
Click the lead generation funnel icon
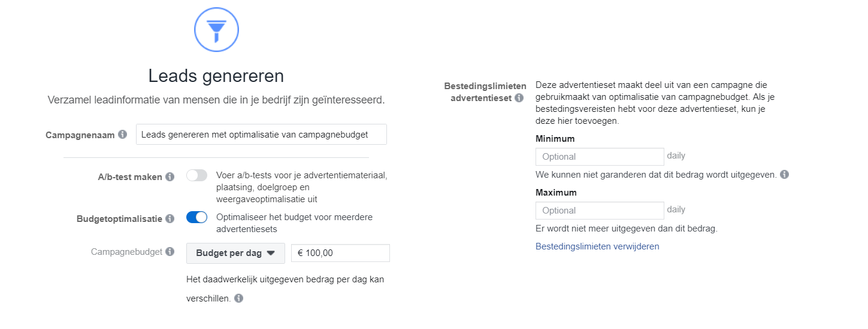tap(216, 29)
